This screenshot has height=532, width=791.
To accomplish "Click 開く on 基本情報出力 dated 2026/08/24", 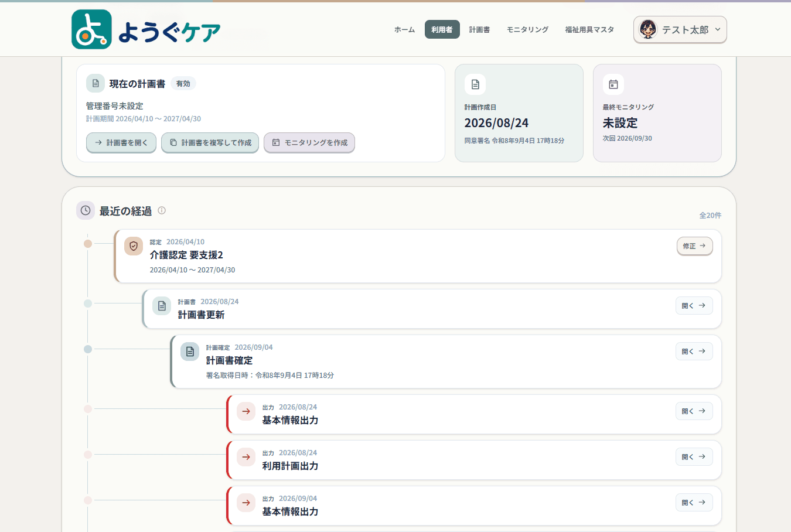I will tap(694, 411).
